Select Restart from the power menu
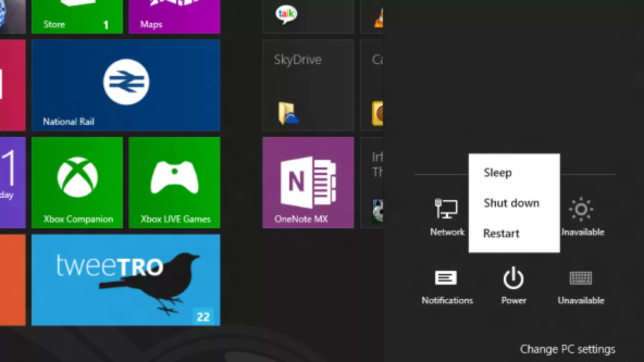 (502, 233)
